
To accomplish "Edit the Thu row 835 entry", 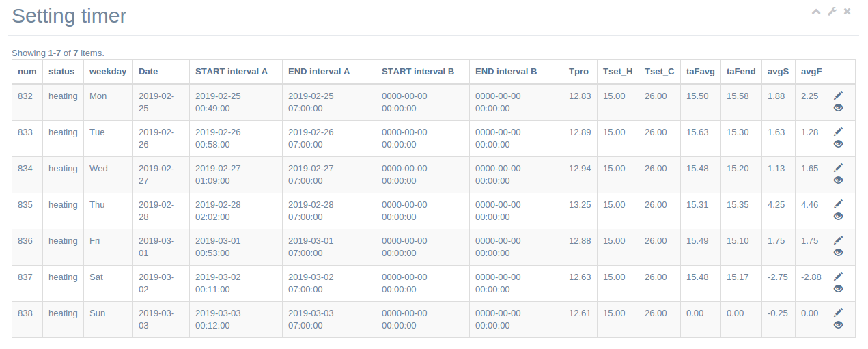I will (x=839, y=204).
